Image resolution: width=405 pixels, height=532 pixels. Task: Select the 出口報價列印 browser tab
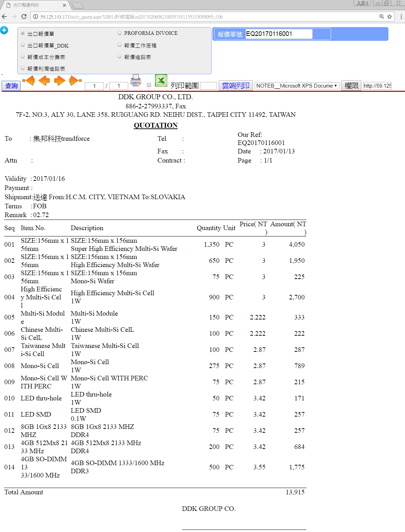[35, 5]
